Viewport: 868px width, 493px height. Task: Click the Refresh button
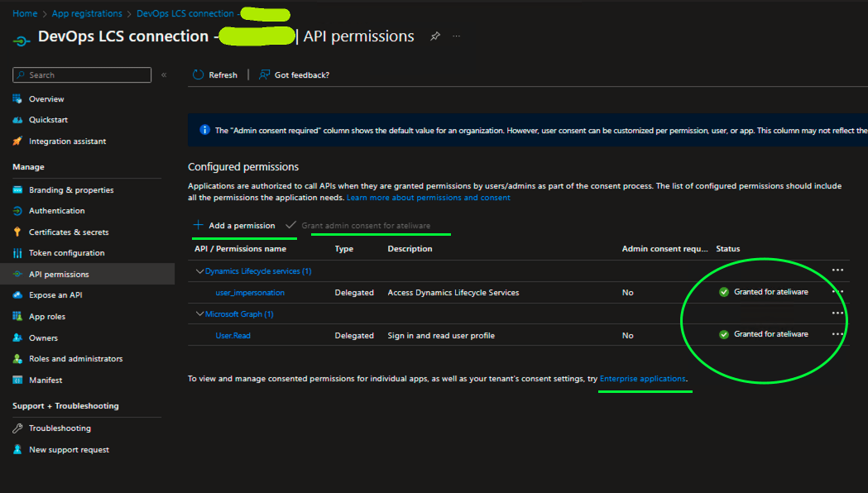pyautogui.click(x=215, y=74)
